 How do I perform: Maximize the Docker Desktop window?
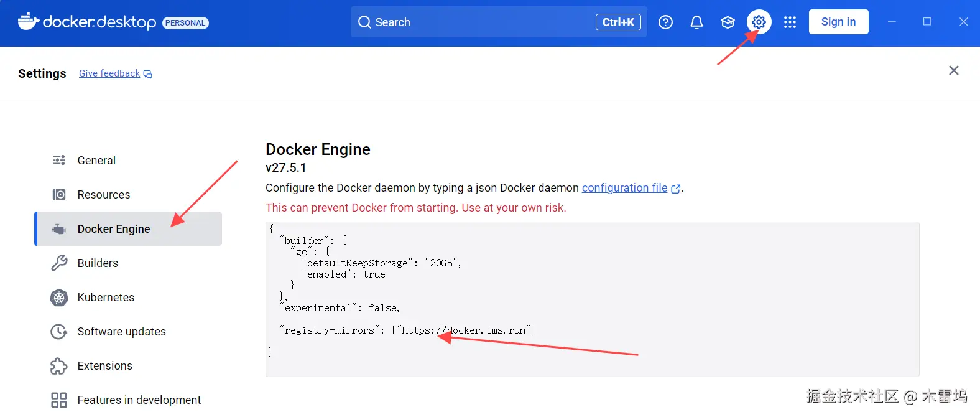coord(927,22)
